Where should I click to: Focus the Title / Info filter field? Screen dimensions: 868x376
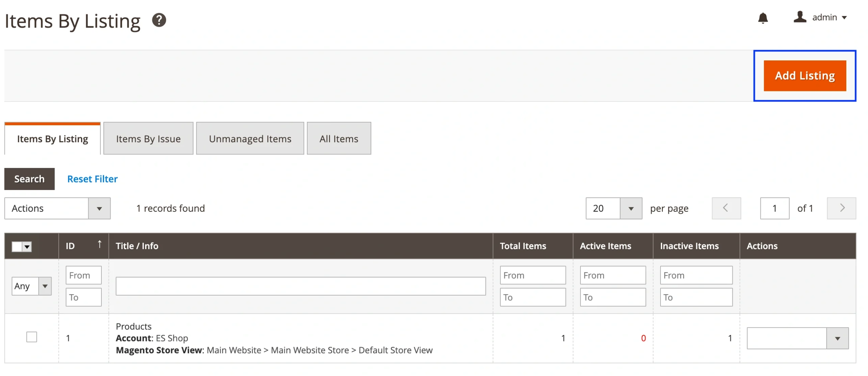click(300, 286)
